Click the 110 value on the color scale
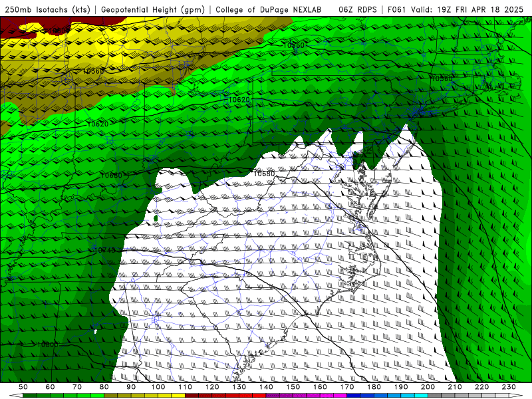This screenshot has height=399, width=532. click(x=186, y=387)
